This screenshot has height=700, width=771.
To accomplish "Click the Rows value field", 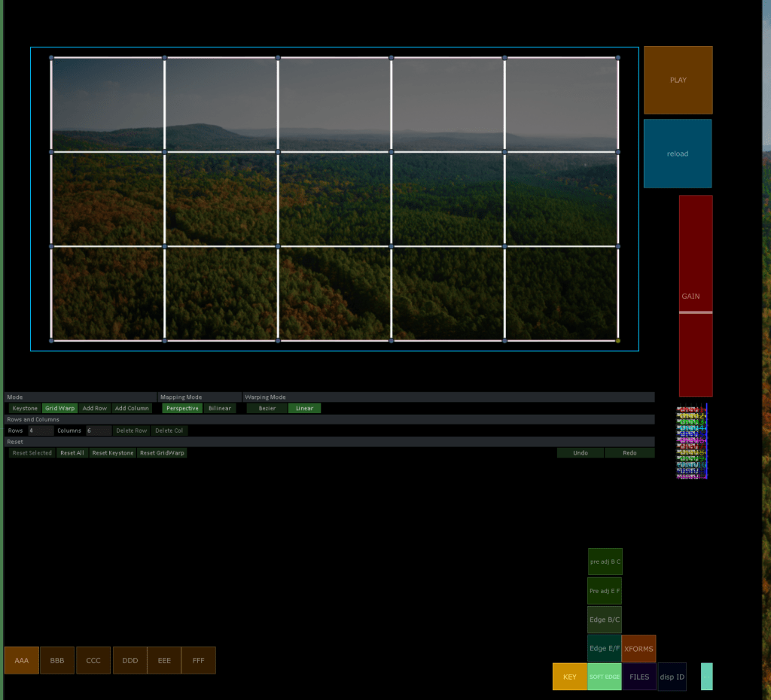I will tap(41, 431).
